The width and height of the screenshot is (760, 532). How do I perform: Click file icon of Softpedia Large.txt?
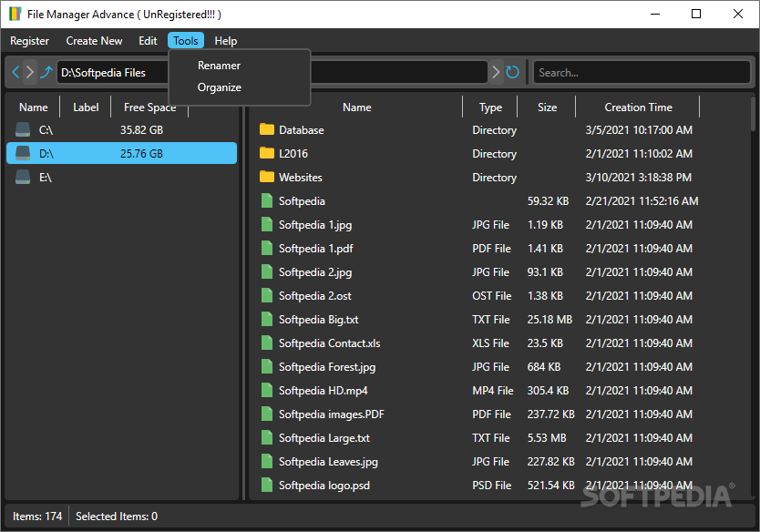point(267,438)
